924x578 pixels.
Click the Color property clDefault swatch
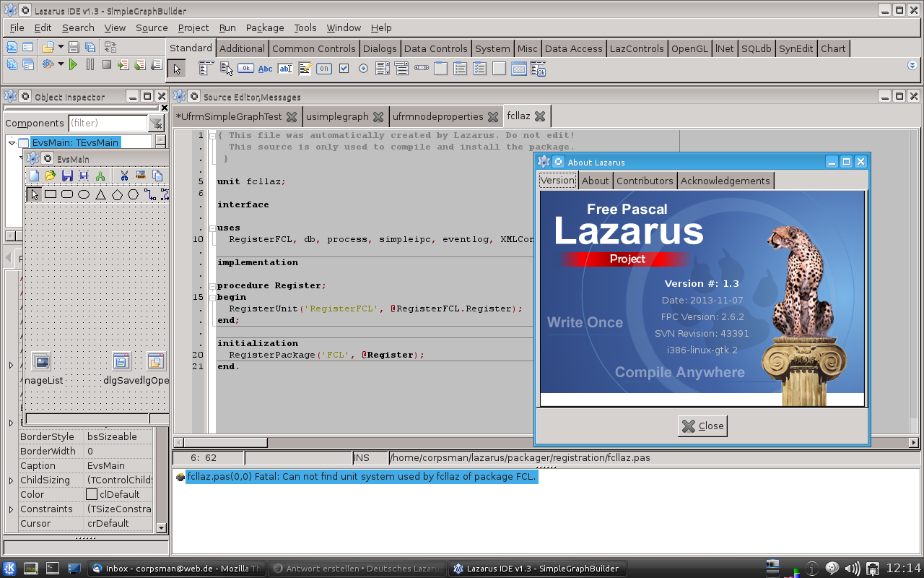point(92,495)
